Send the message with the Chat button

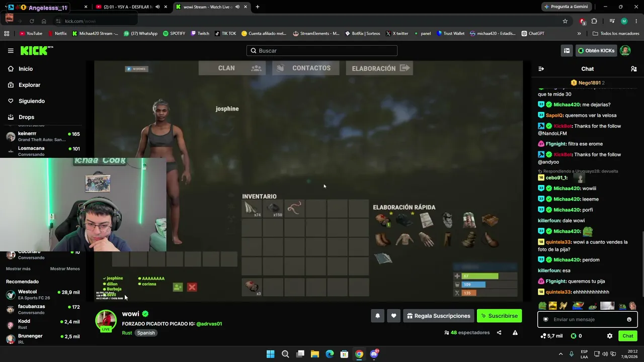tap(628, 336)
